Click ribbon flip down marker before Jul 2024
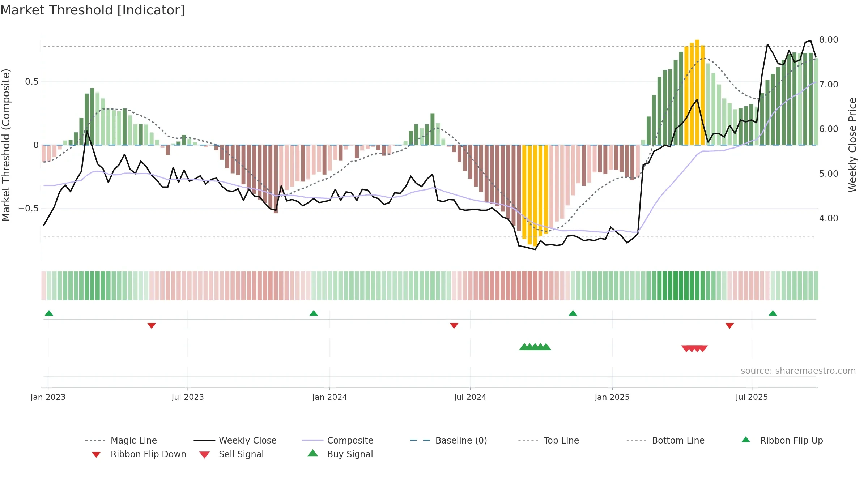 coord(454,326)
